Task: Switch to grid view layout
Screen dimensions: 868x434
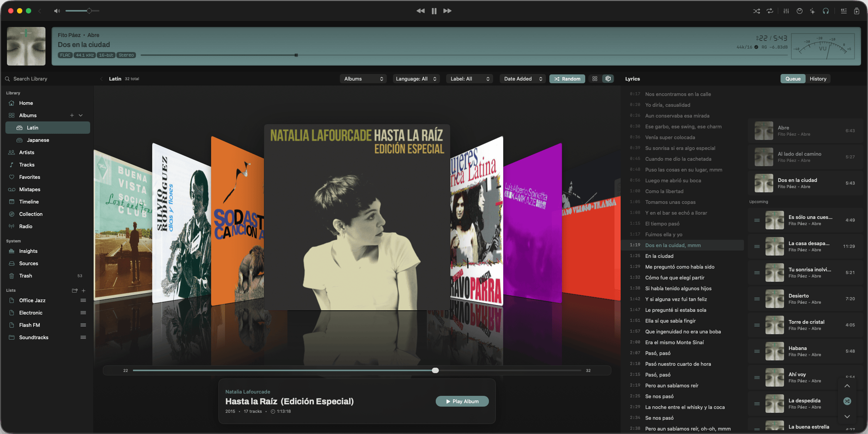Action: click(x=595, y=79)
